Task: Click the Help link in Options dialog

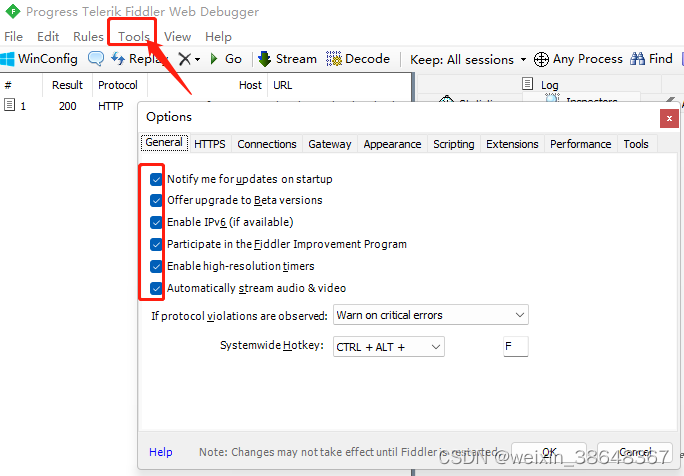Action: (161, 452)
